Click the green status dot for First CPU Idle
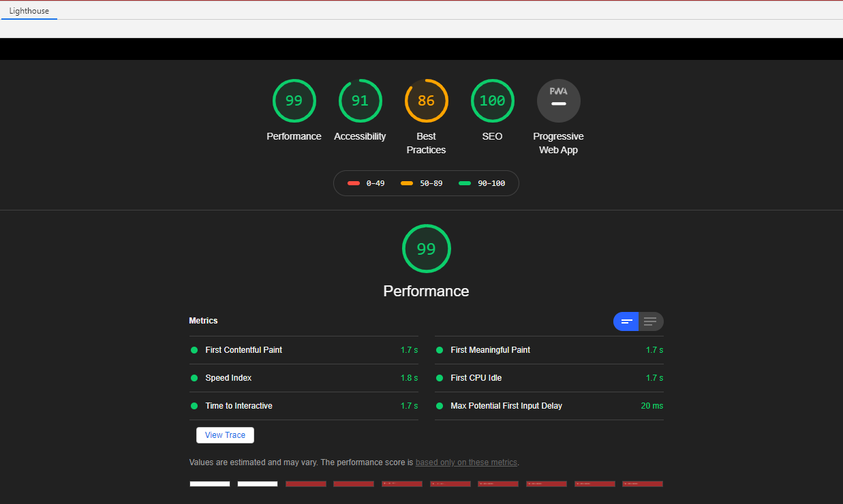This screenshot has height=504, width=843. (439, 378)
